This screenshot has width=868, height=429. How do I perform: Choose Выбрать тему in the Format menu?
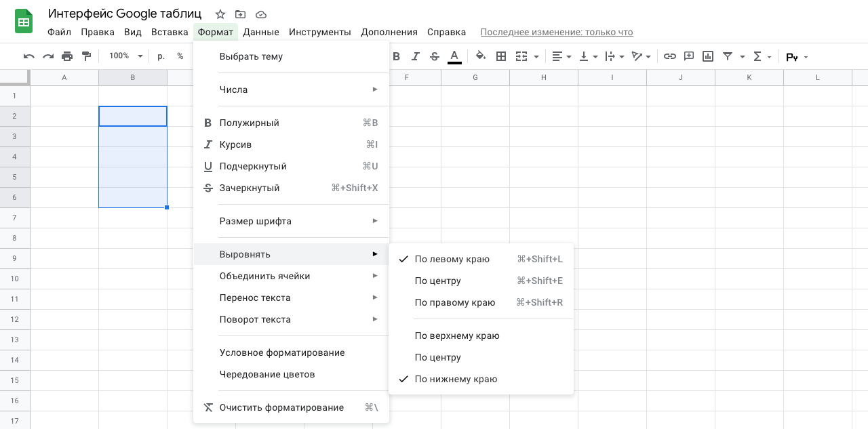[x=291, y=57]
